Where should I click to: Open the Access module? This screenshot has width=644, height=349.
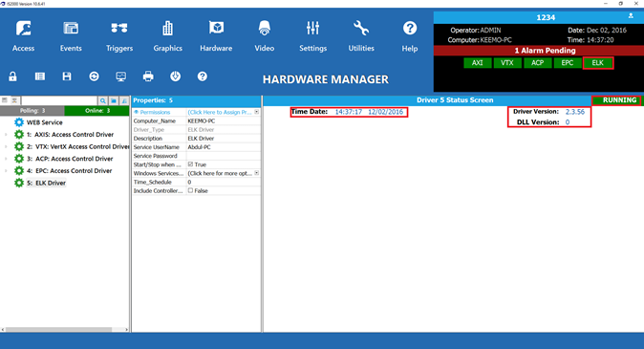(x=24, y=35)
